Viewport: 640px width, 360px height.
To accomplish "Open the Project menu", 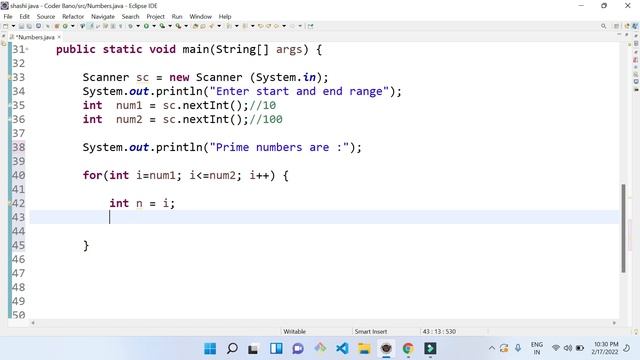I will 155,16.
